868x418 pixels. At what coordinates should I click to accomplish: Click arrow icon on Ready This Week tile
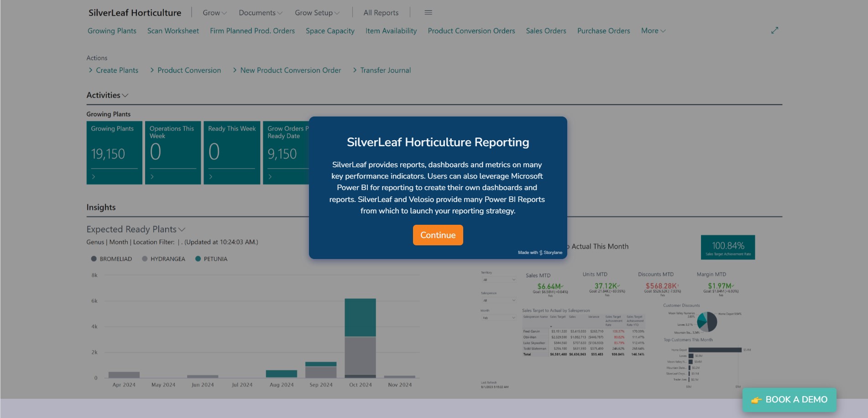point(210,176)
